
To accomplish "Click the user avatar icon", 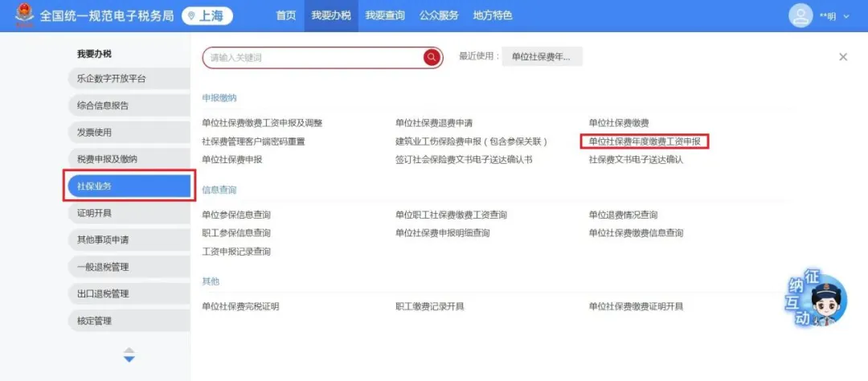I will pyautogui.click(x=800, y=16).
